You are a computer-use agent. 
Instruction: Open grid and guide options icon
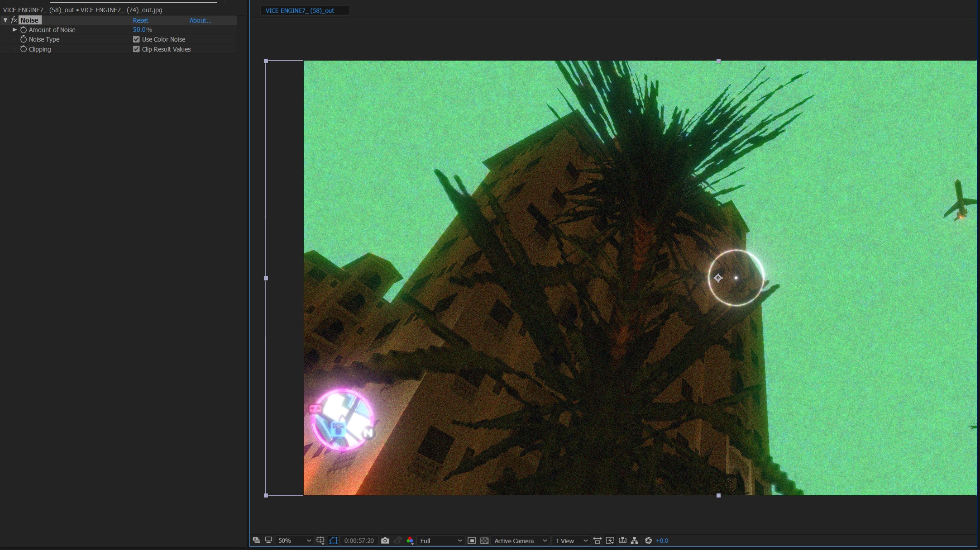(320, 541)
